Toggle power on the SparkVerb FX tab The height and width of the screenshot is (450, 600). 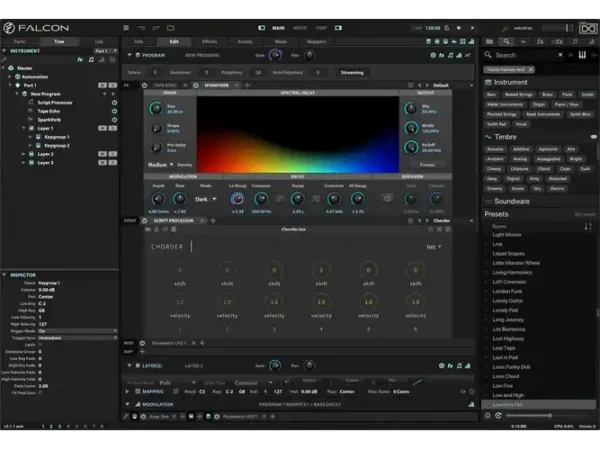196,85
